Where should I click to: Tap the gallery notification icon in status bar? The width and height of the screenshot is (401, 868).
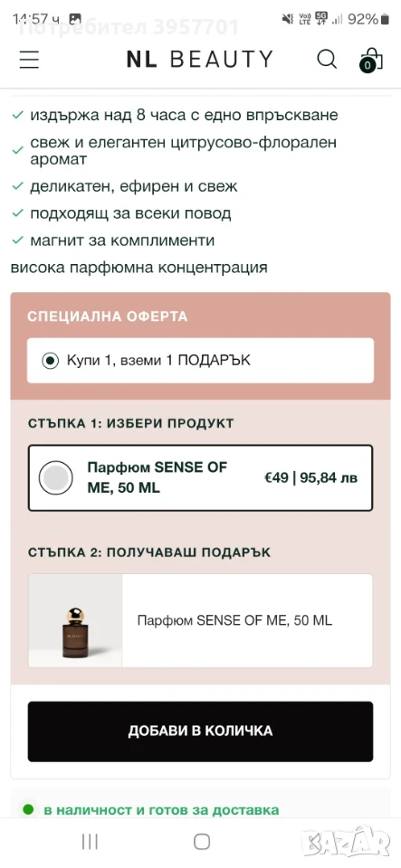pos(75,19)
